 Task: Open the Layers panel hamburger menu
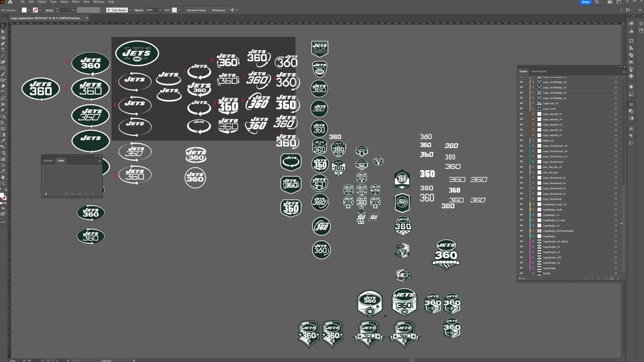coord(624,72)
